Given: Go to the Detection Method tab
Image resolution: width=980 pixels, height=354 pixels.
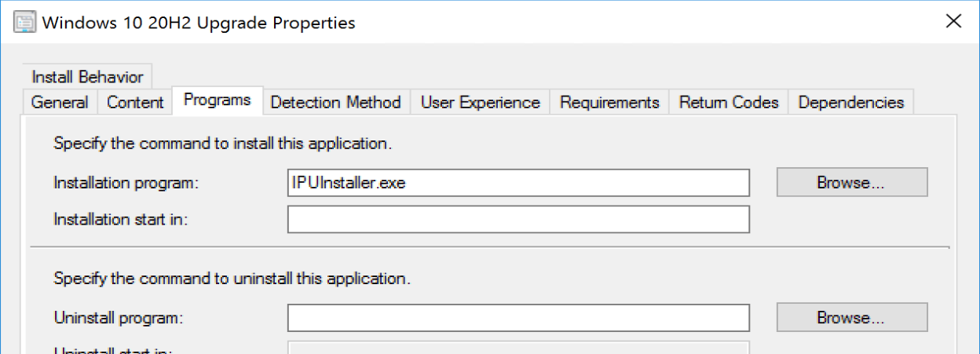Looking at the screenshot, I should pos(335,102).
